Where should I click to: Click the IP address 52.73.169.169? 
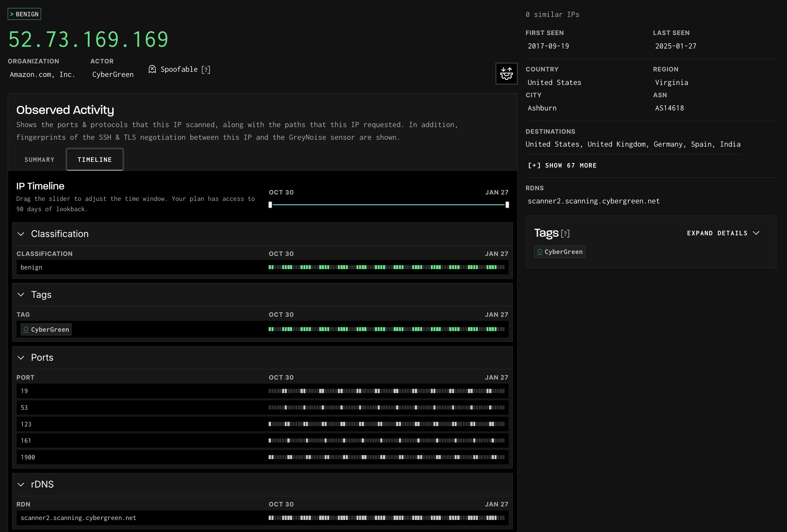coord(88,39)
